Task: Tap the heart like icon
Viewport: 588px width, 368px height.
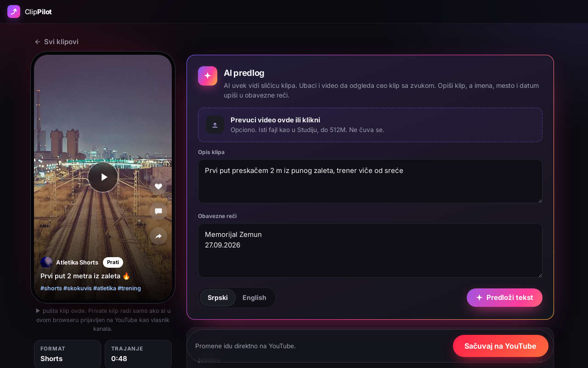Action: (158, 186)
